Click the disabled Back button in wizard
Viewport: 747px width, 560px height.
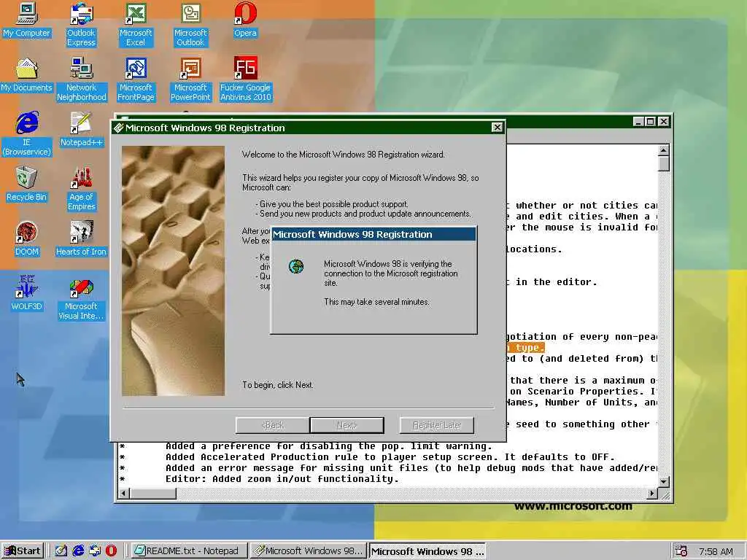[273, 425]
